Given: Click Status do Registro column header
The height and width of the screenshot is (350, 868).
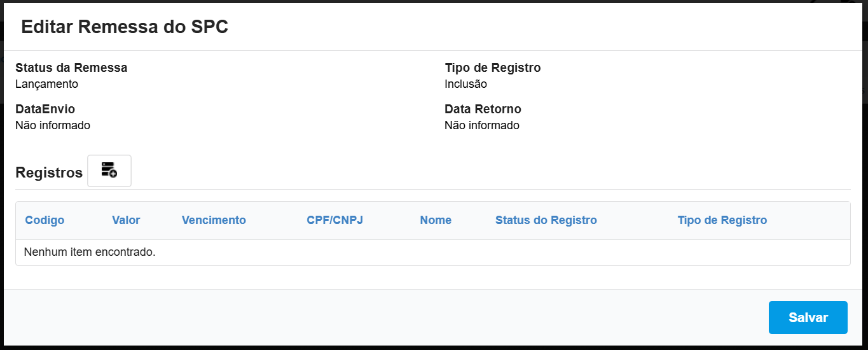Looking at the screenshot, I should click(546, 220).
